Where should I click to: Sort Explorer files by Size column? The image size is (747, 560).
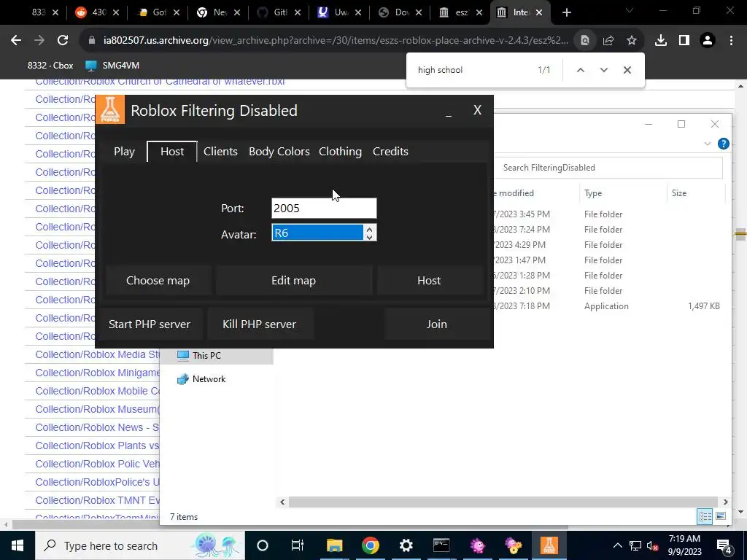679,193
